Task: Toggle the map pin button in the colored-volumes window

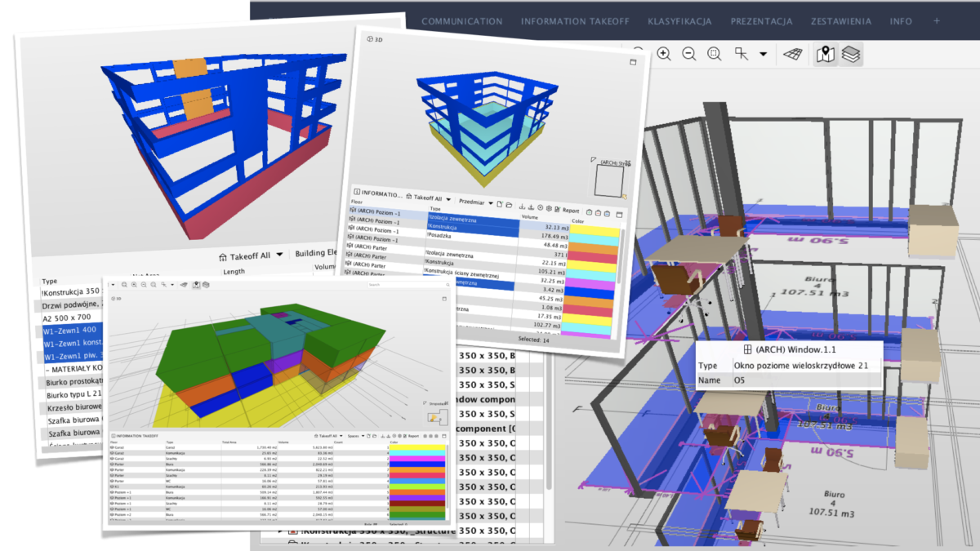Action: [x=196, y=284]
